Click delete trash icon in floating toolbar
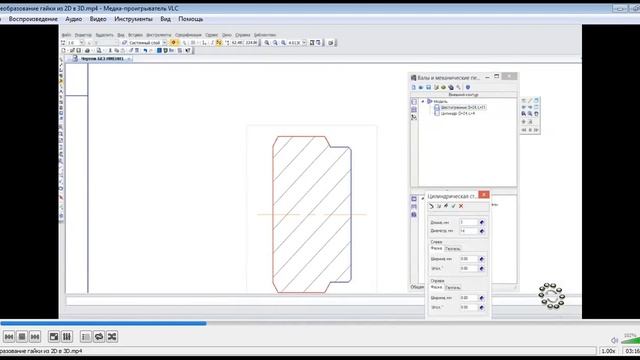640x360 pixels. pyautogui.click(x=536, y=114)
